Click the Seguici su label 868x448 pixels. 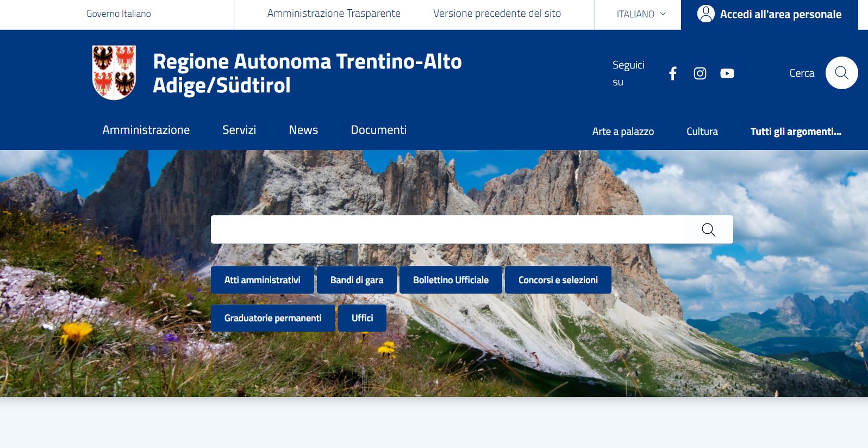click(x=628, y=73)
